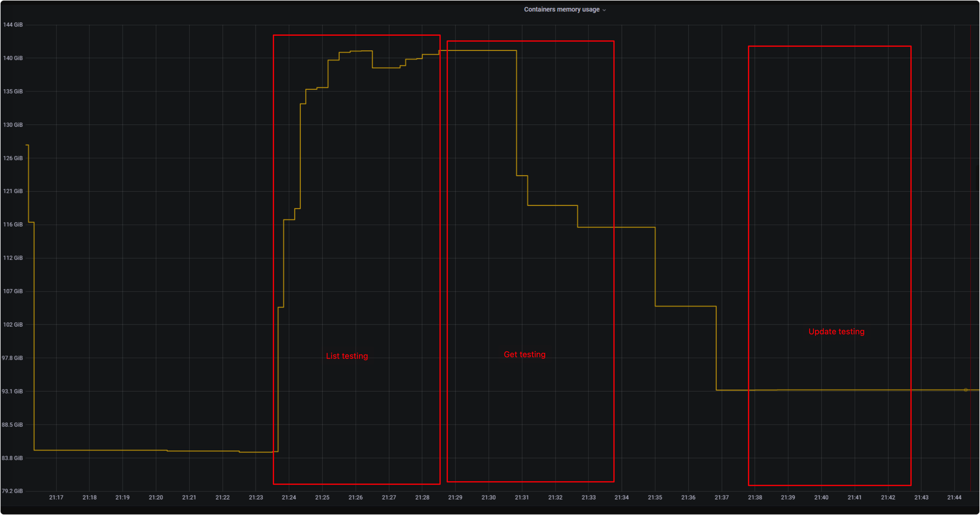Screen dimensions: 980x515
Task: Click the 21:30 time axis label
Action: [488, 497]
